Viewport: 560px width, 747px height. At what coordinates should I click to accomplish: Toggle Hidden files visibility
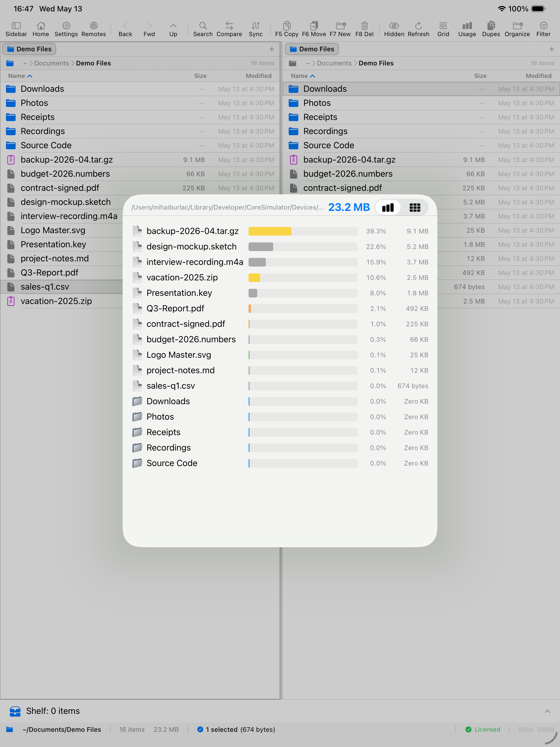(394, 29)
